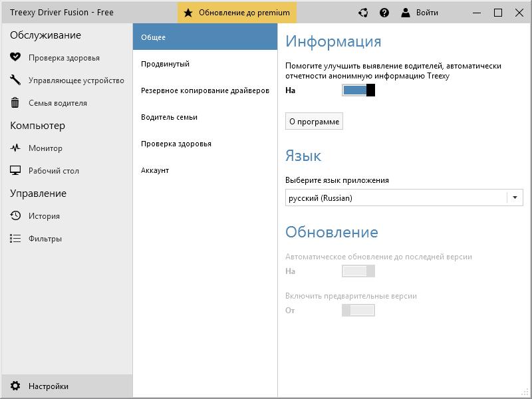Open the История sidebar label
532x399 pixels.
(44, 216)
